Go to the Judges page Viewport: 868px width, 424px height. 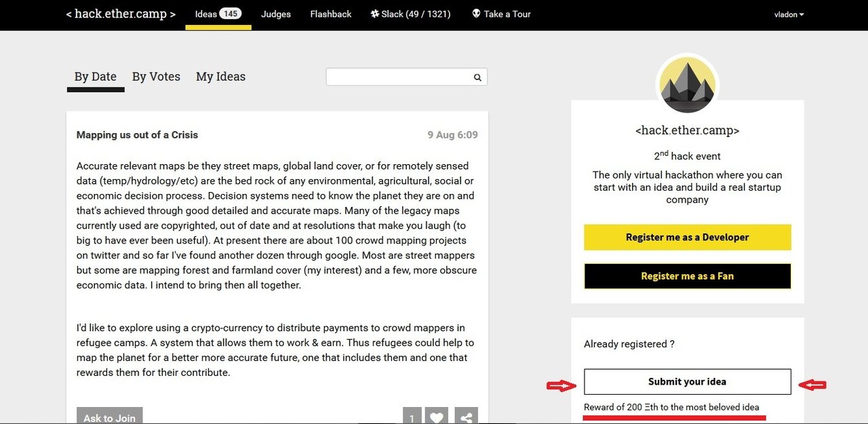coord(276,14)
